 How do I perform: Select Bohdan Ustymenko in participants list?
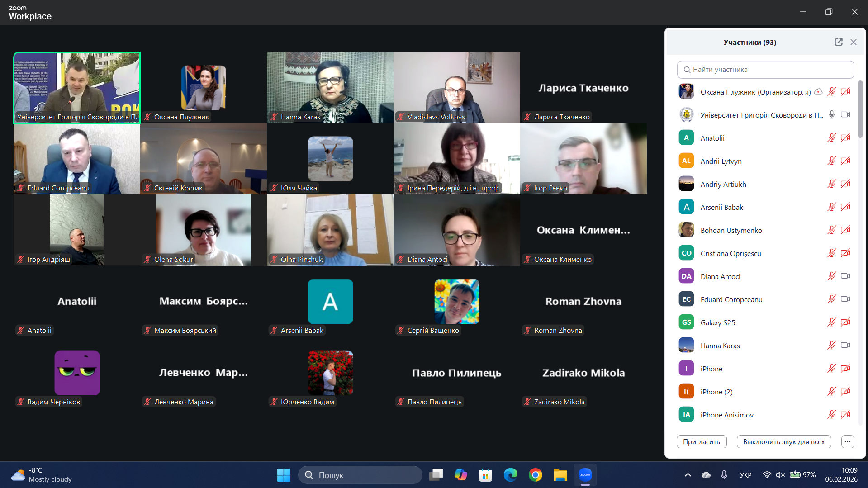pyautogui.click(x=731, y=231)
